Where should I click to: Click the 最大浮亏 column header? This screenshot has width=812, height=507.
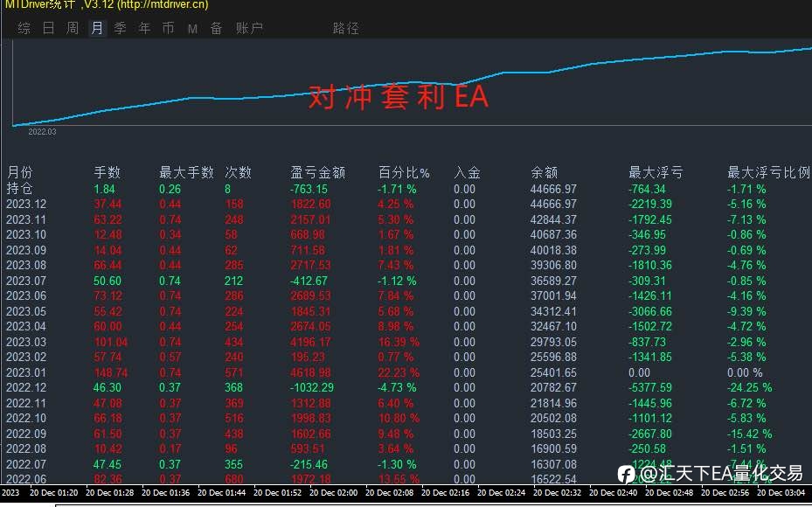point(656,172)
